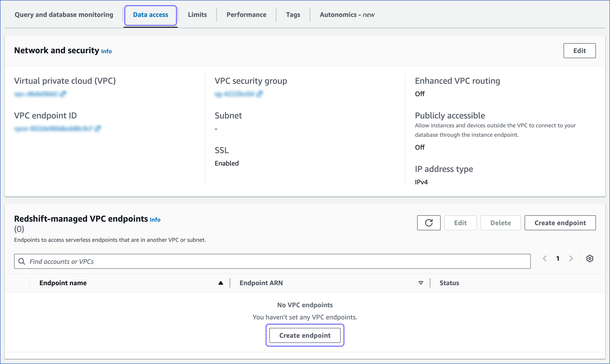This screenshot has height=364, width=610.
Task: Sort the table by Endpoint name arrow
Action: 221,283
